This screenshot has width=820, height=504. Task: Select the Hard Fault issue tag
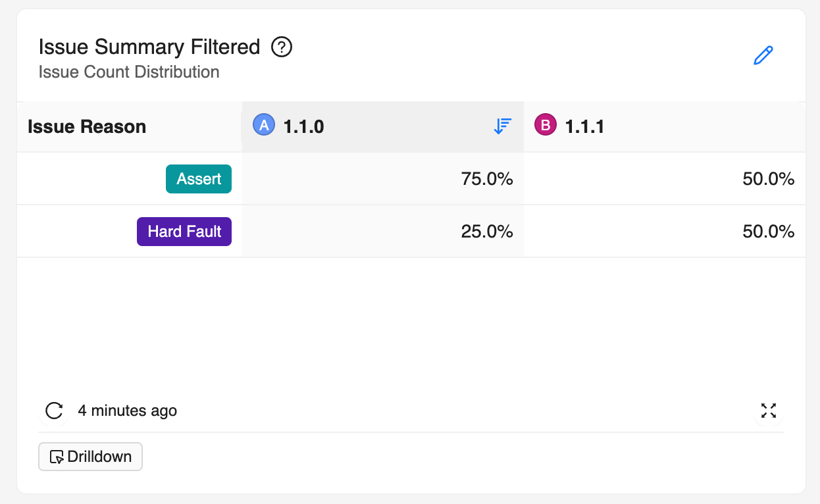pyautogui.click(x=184, y=232)
